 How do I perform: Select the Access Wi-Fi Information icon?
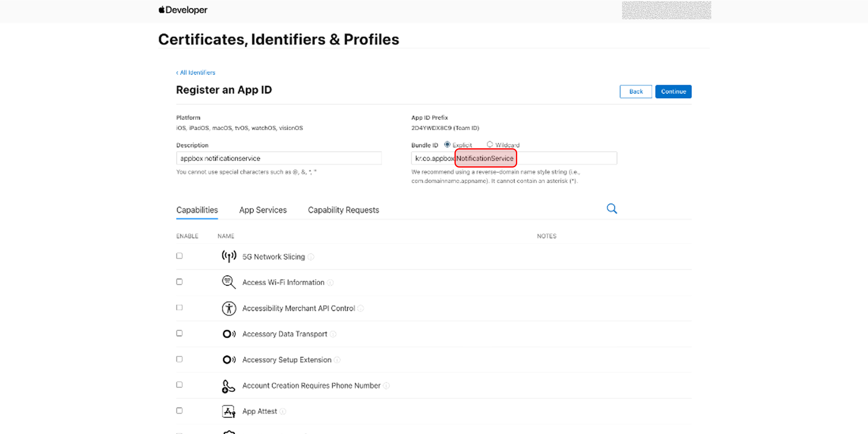click(229, 282)
